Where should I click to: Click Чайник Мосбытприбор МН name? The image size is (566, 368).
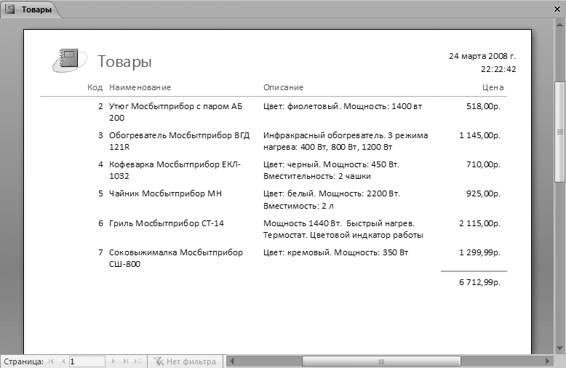pos(165,194)
